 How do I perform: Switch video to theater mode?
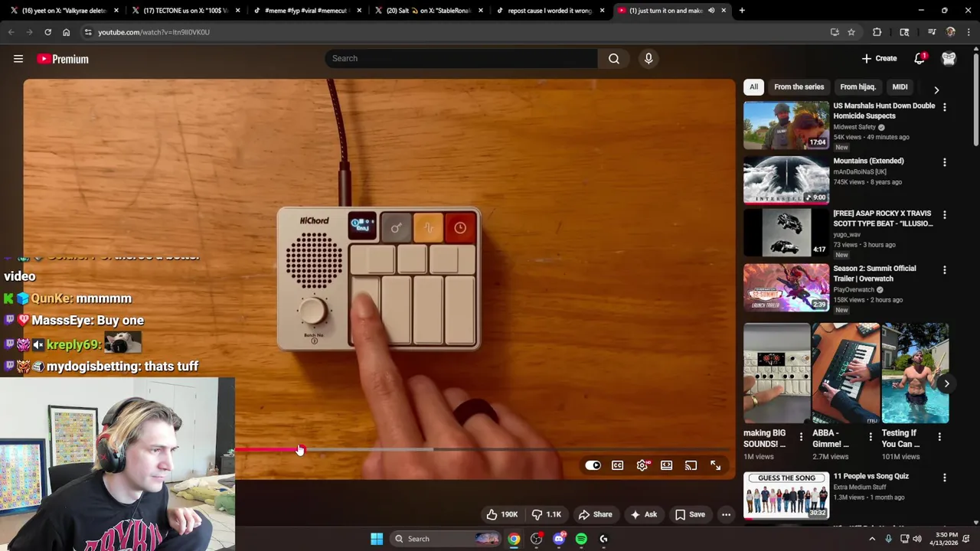667,465
